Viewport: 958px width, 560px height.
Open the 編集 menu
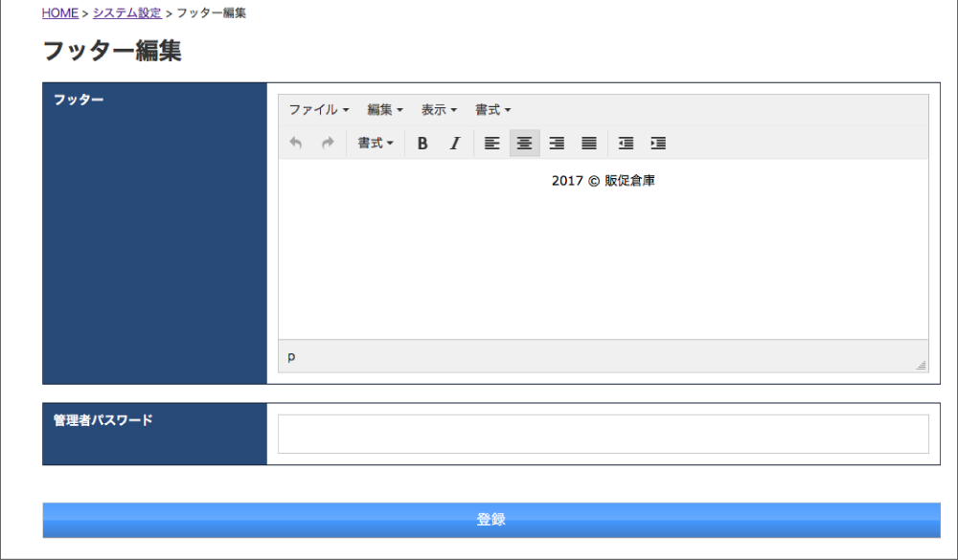click(x=385, y=110)
